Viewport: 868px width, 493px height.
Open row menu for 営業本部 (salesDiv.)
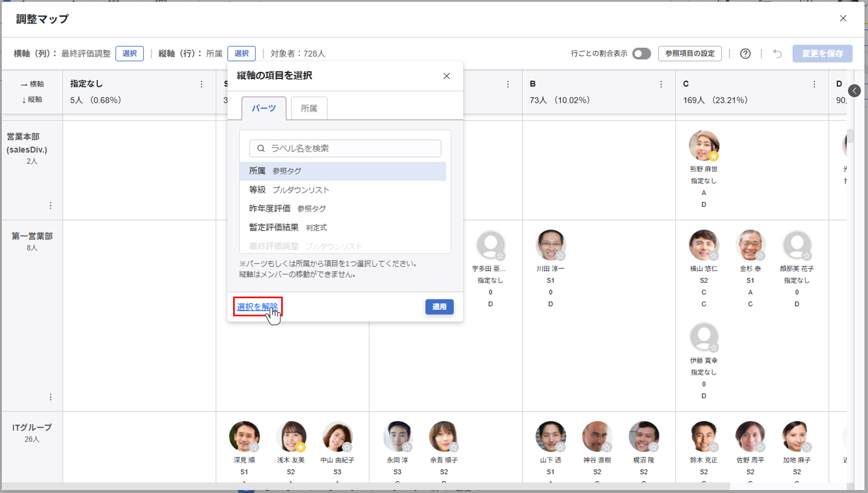[x=50, y=206]
